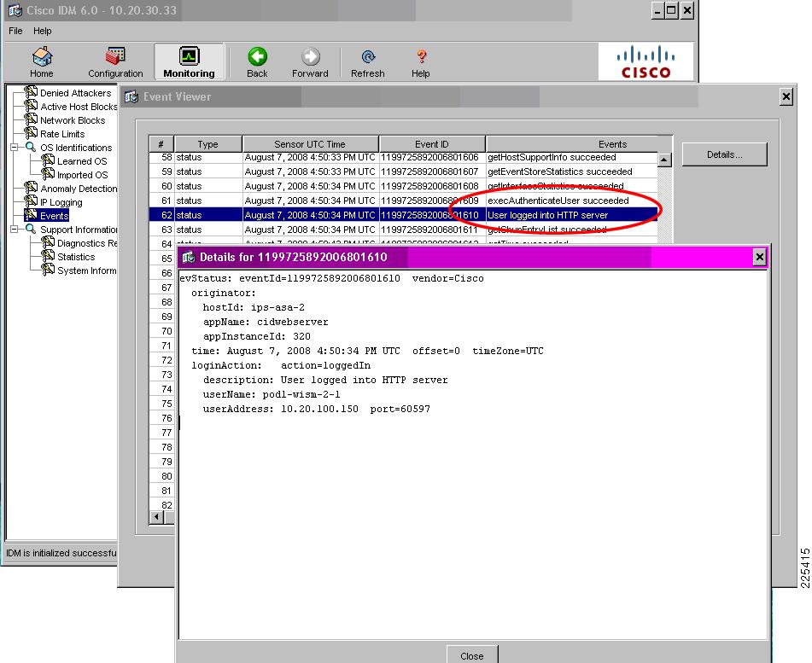Open the File menu
The image size is (812, 663).
[x=15, y=31]
